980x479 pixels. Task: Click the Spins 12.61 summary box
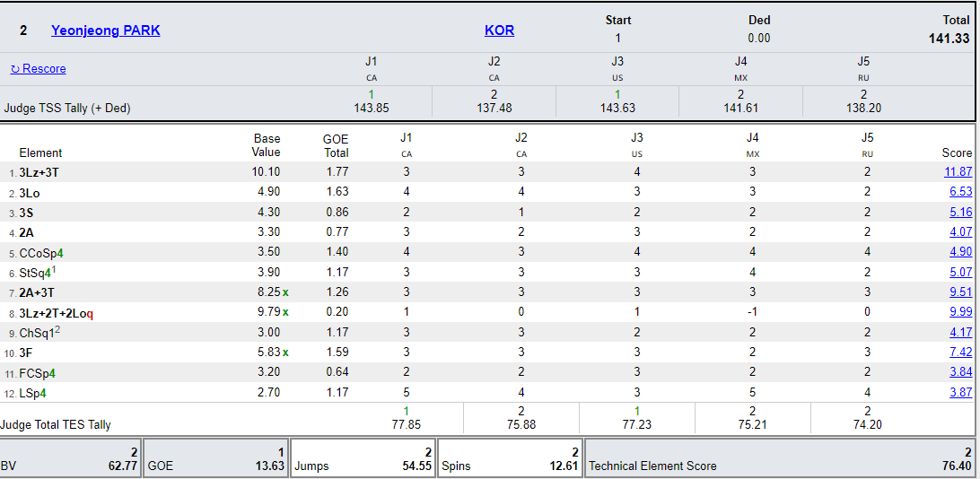[x=510, y=459]
